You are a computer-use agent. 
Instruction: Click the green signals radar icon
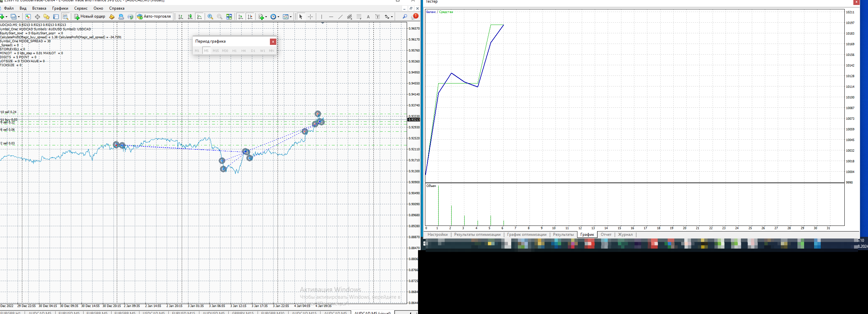pos(131,17)
